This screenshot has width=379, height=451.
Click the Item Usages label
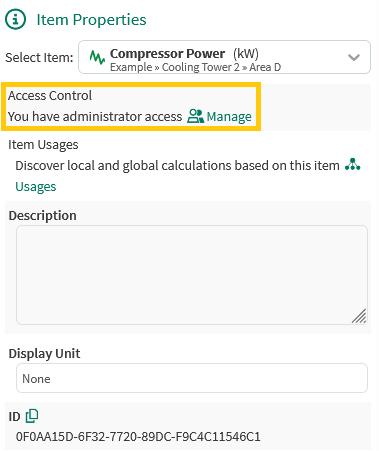click(x=43, y=145)
